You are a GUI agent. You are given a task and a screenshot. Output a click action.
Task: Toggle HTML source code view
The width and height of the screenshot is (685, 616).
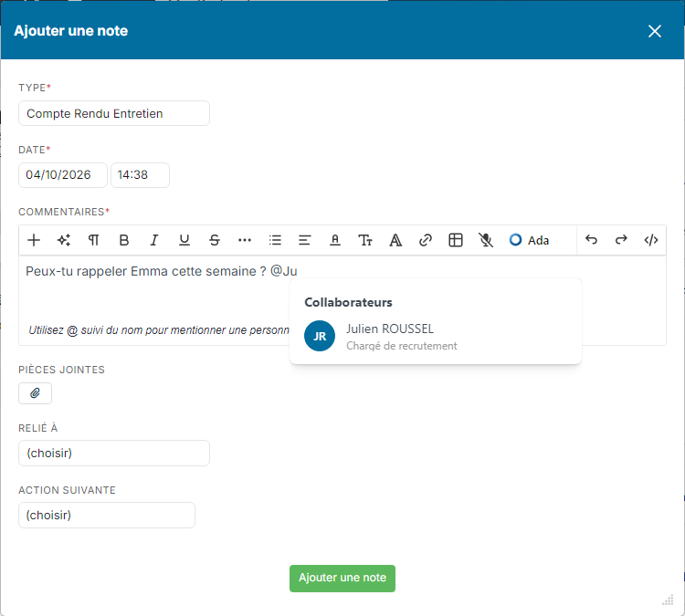point(651,240)
